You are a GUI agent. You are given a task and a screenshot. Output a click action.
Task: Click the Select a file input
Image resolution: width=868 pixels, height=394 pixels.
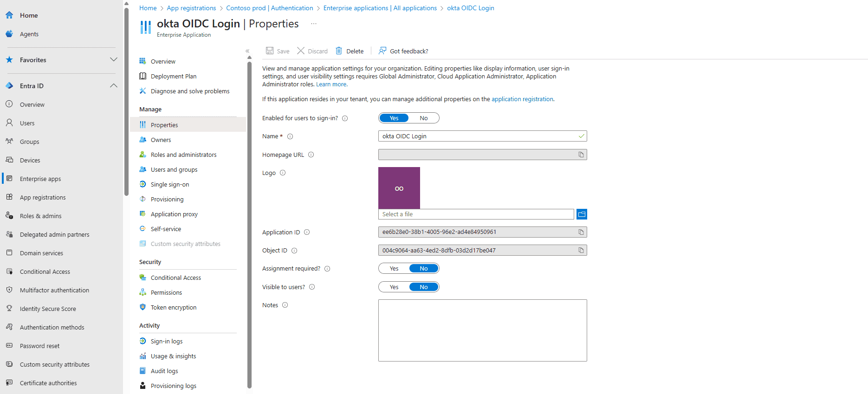476,214
